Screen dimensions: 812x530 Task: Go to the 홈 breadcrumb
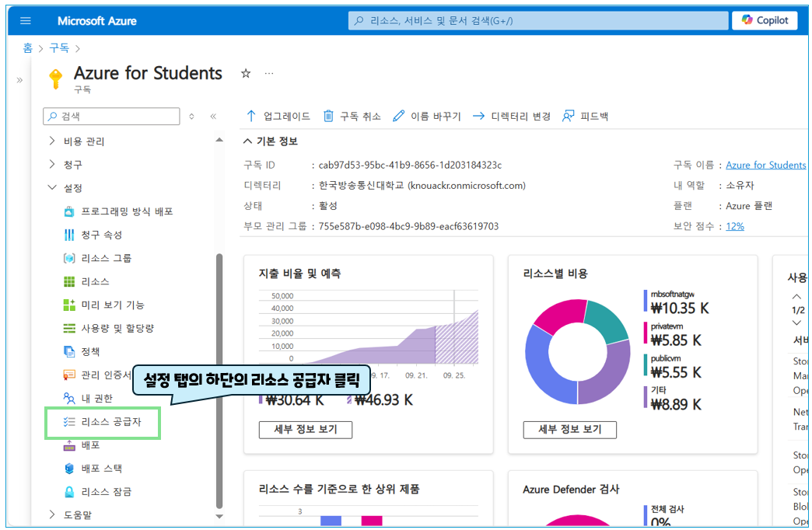(27, 48)
